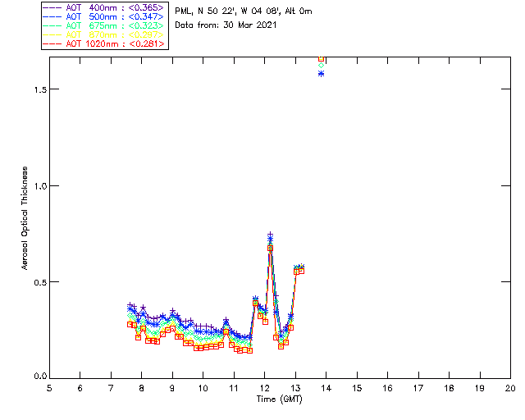Image resolution: width=525 pixels, height=420 pixels.
Task: Click the x-axis label 14
Action: coord(326,388)
